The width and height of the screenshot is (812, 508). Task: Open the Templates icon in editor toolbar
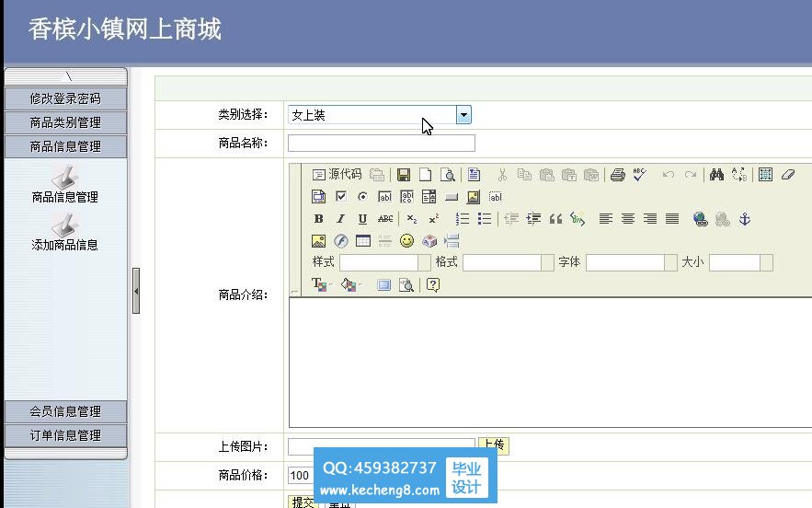474,175
